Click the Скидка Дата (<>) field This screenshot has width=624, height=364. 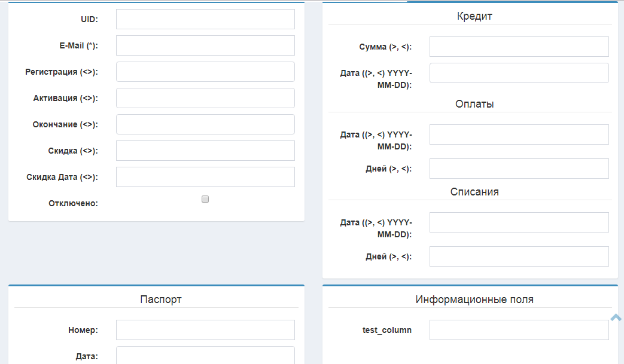pyautogui.click(x=205, y=177)
